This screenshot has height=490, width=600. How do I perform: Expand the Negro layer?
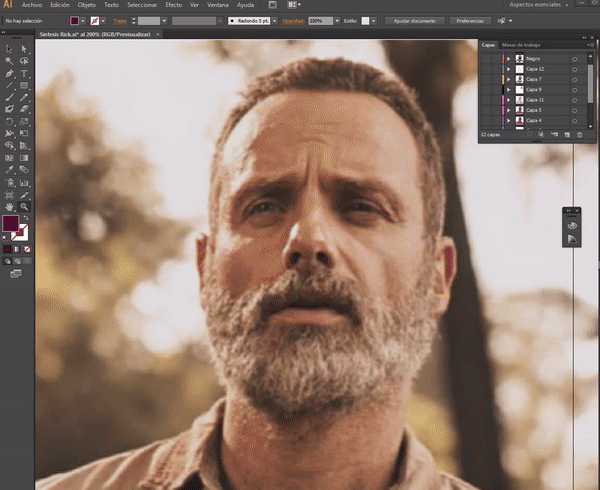[509, 59]
